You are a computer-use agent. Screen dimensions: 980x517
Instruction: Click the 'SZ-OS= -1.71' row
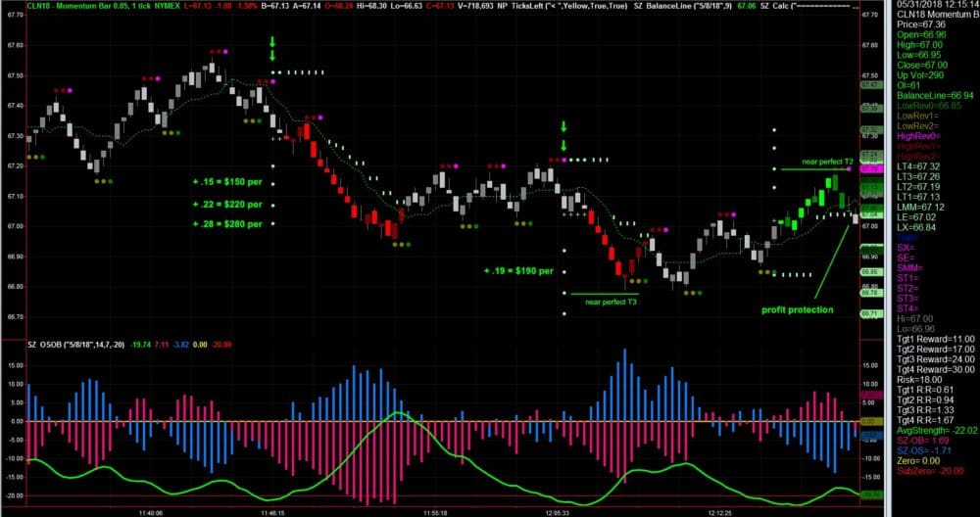point(924,449)
